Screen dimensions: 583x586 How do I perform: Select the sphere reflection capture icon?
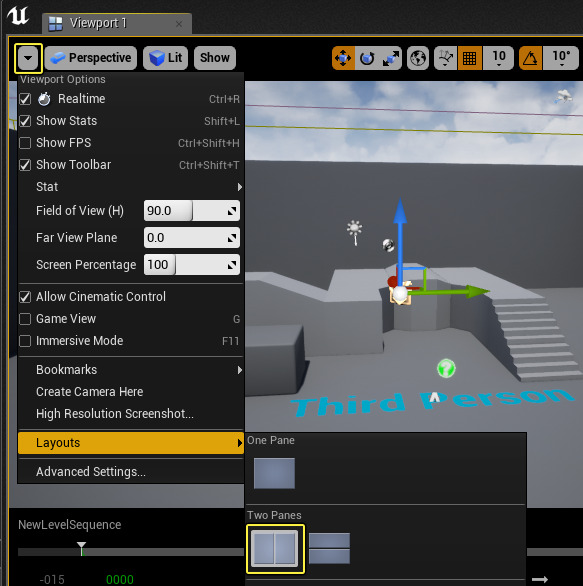tap(389, 246)
